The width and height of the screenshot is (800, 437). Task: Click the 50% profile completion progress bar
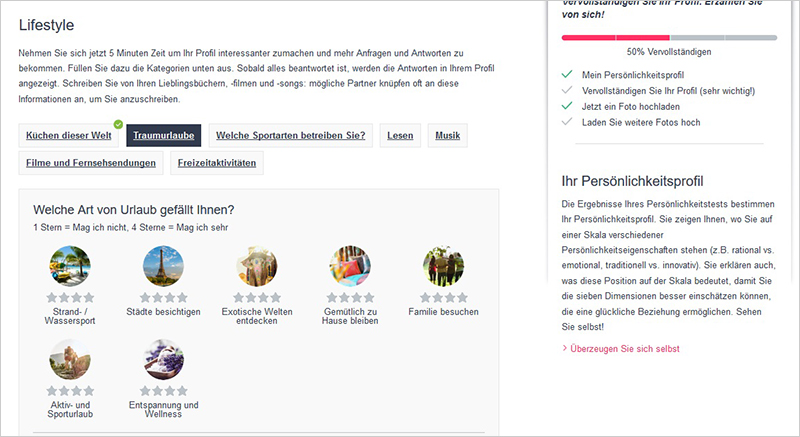pyautogui.click(x=669, y=38)
